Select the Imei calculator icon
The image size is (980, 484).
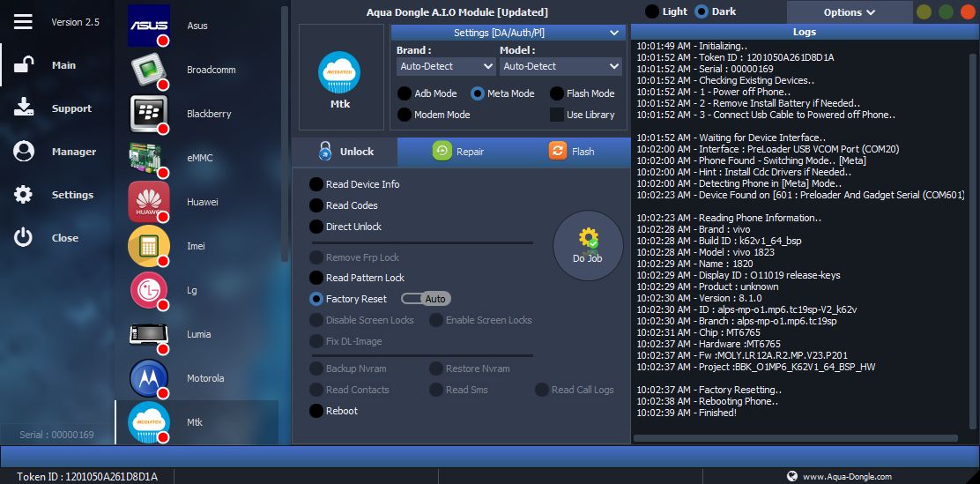pos(149,246)
